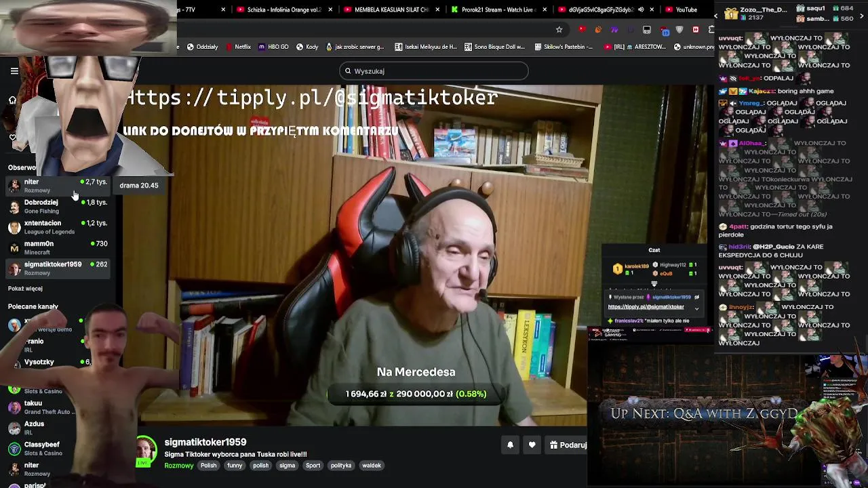This screenshot has height=488, width=868.
Task: Open the Isekai Meikyuu bookmark
Action: click(x=425, y=47)
